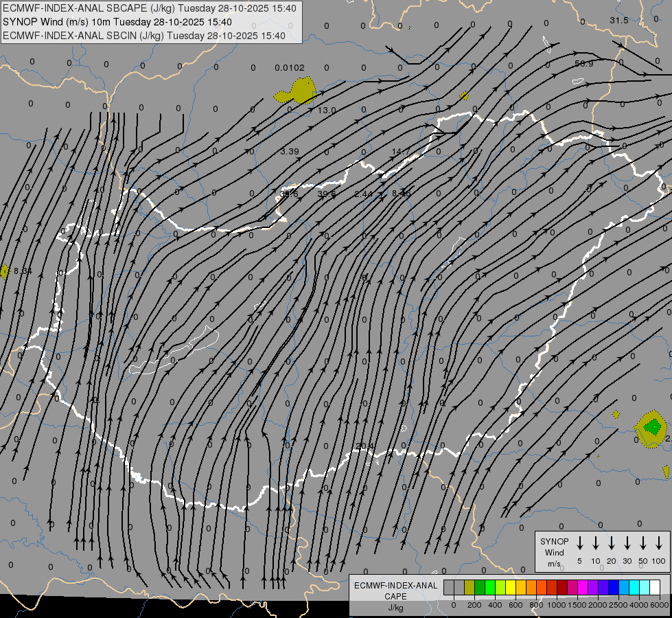Pick the pure blue swatch left of the 2500 tick
The image size is (672, 618).
(614, 587)
